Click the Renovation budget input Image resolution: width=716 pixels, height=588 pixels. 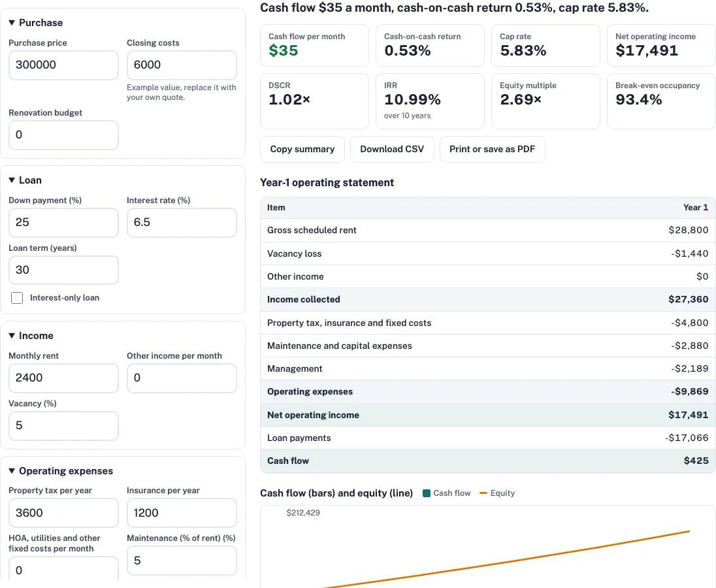[x=63, y=135]
